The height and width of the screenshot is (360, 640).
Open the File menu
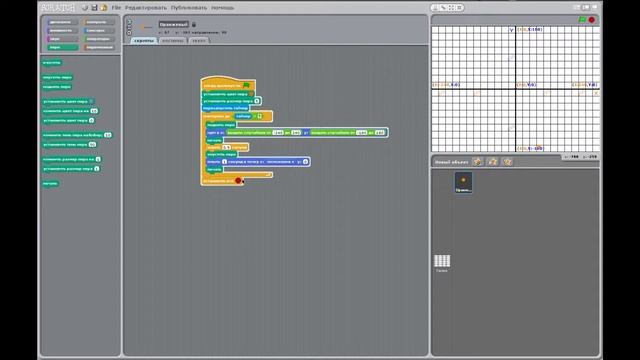(x=116, y=8)
